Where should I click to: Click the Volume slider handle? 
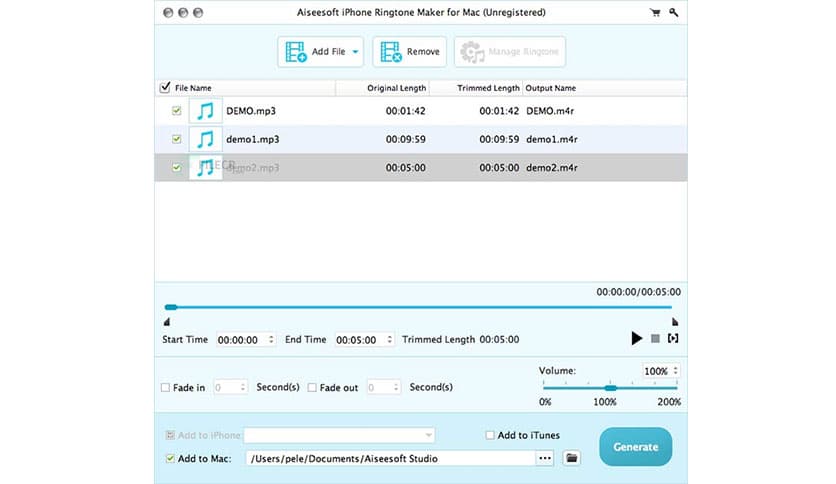click(x=610, y=388)
